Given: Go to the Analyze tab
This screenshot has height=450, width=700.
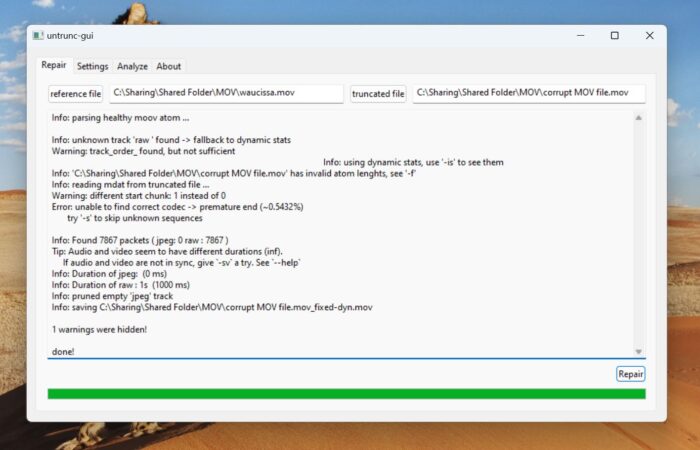Looking at the screenshot, I should tap(132, 67).
